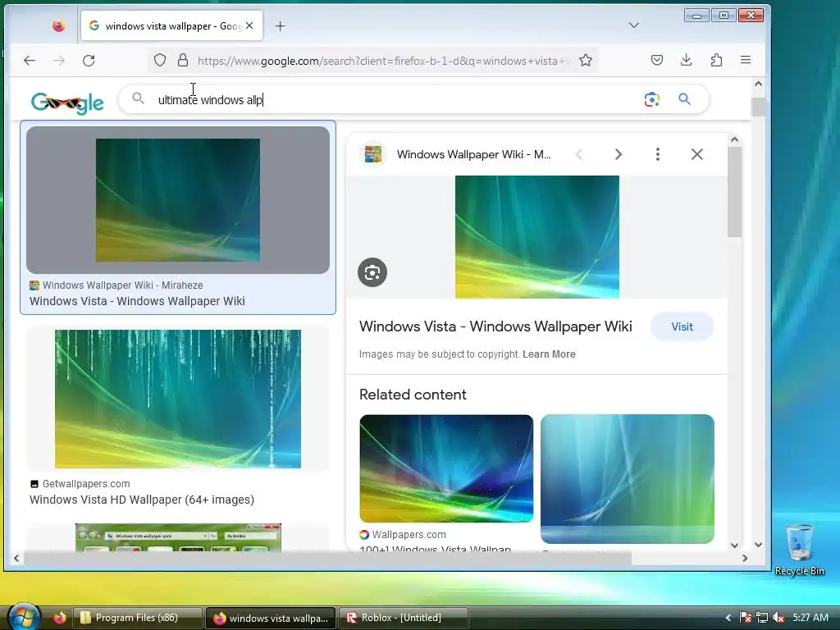Click the preview panel large Vista image
The image size is (840, 630).
pyautogui.click(x=537, y=237)
